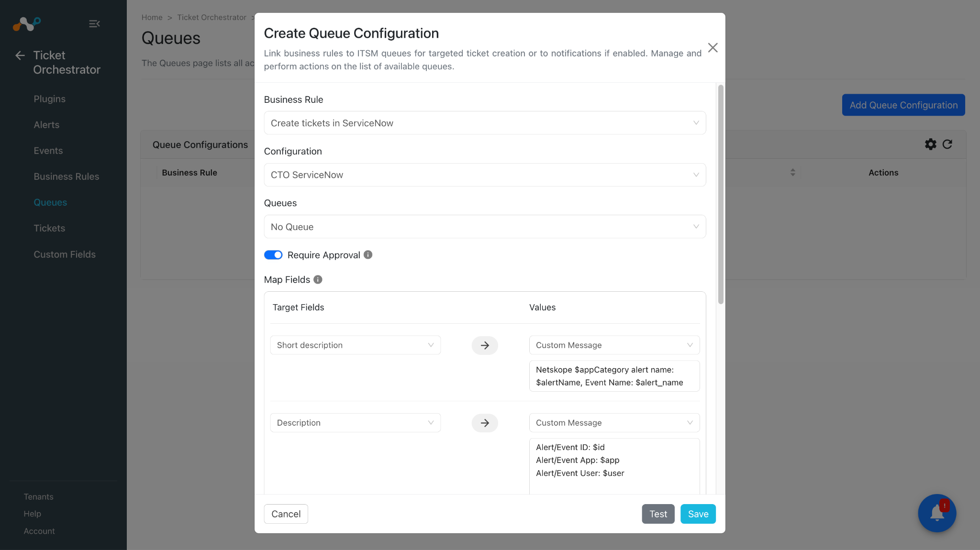Viewport: 980px width, 550px height.
Task: Expand Queues dropdown showing No Queue
Action: pos(485,227)
